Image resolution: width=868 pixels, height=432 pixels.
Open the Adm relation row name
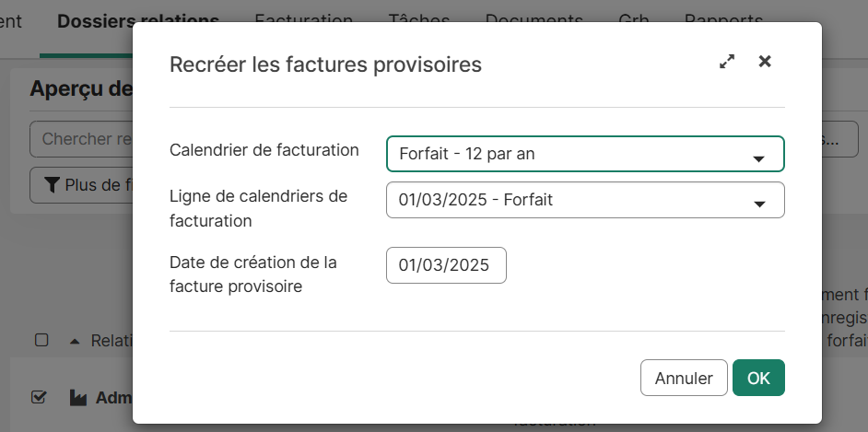(x=114, y=398)
